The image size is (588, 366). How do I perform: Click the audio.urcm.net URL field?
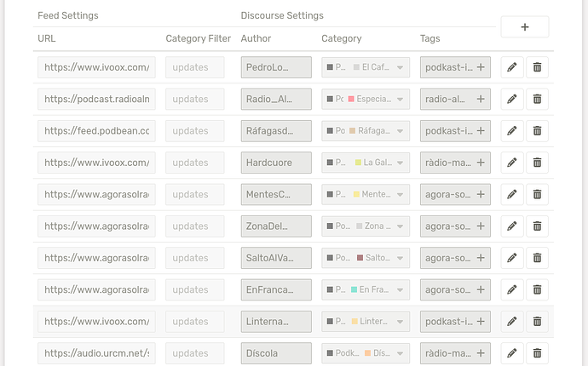click(97, 353)
